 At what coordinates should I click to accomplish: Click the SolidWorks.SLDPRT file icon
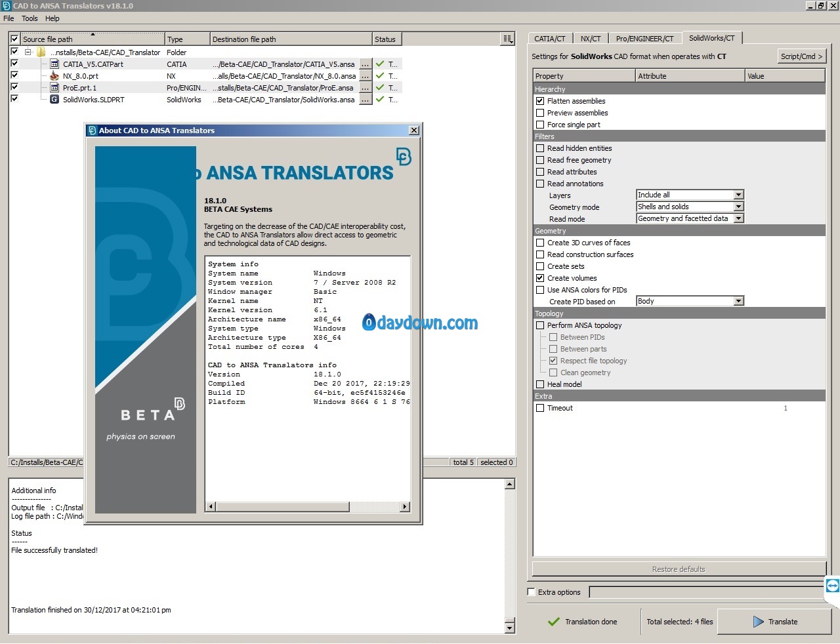click(x=54, y=100)
